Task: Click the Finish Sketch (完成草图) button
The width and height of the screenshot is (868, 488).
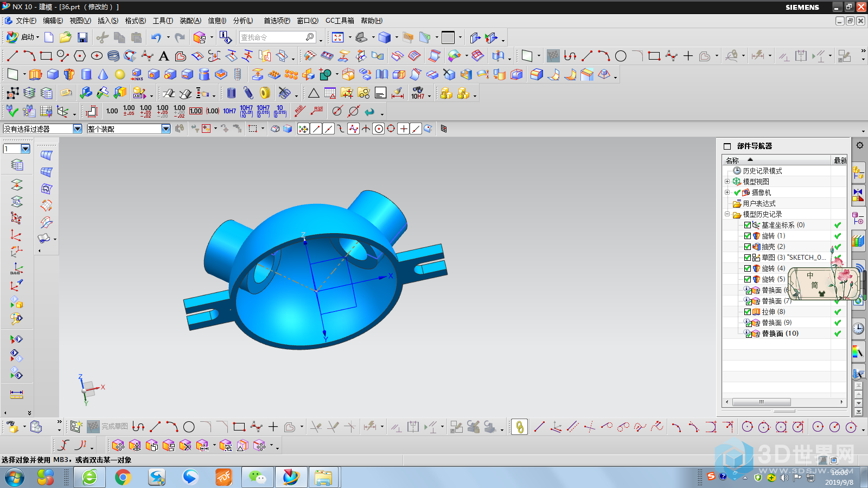Action: click(x=108, y=427)
